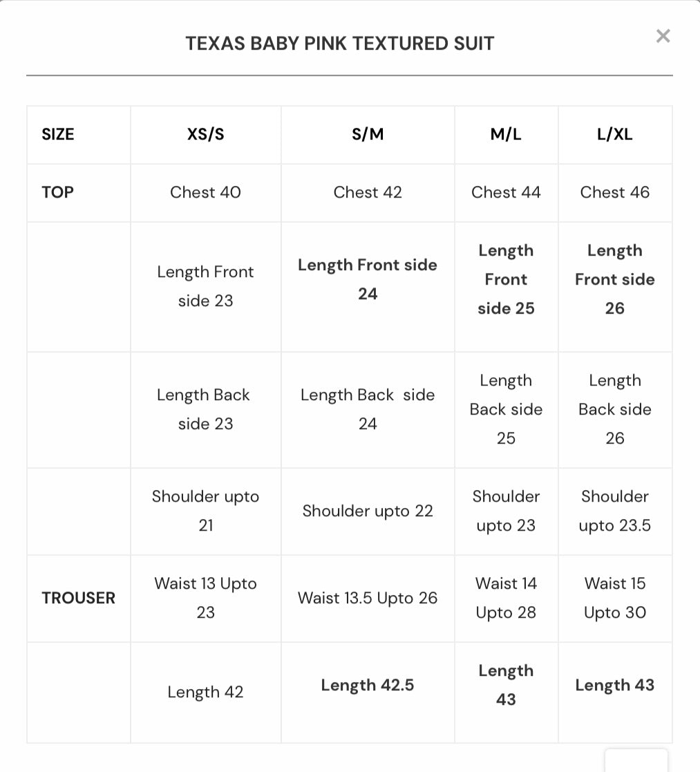Screen dimensions: 700x772
Task: Click the Chest 46 cell
Action: click(x=614, y=192)
